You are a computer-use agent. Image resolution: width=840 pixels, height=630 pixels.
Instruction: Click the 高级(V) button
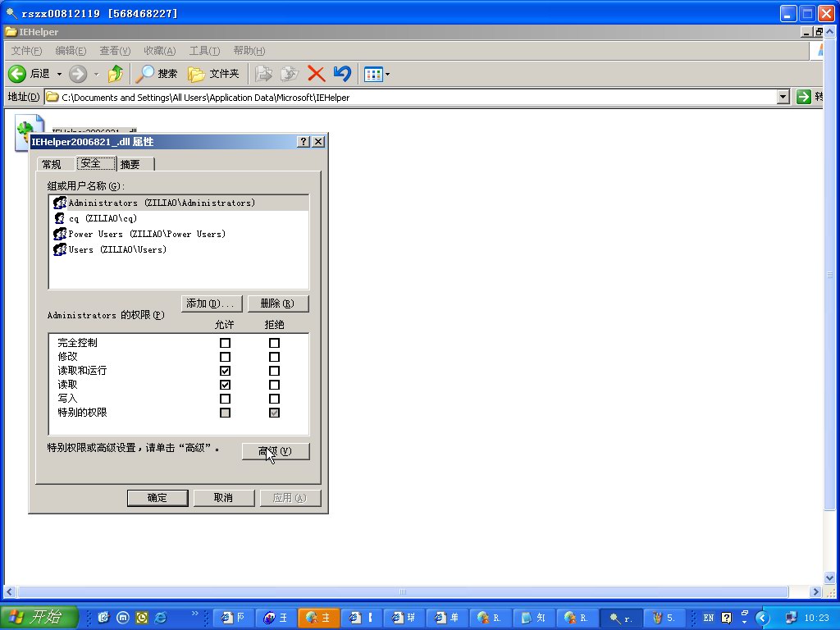pyautogui.click(x=276, y=452)
